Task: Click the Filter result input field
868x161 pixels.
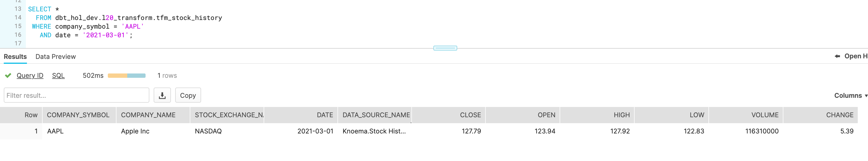Action: [x=76, y=95]
